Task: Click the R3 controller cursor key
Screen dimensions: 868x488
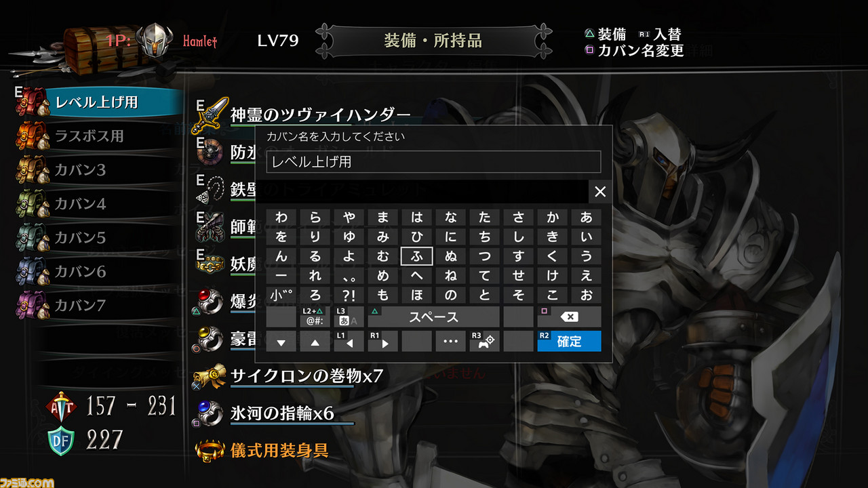Action: click(x=484, y=341)
